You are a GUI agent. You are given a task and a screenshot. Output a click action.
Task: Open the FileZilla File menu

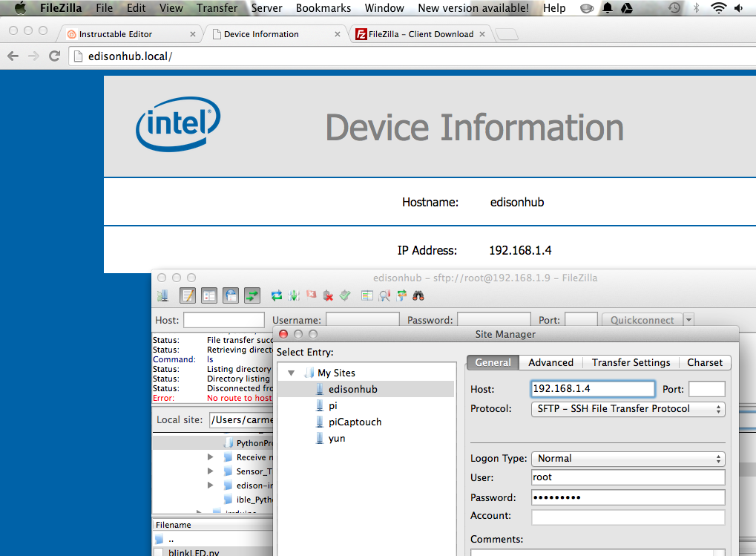104,7
